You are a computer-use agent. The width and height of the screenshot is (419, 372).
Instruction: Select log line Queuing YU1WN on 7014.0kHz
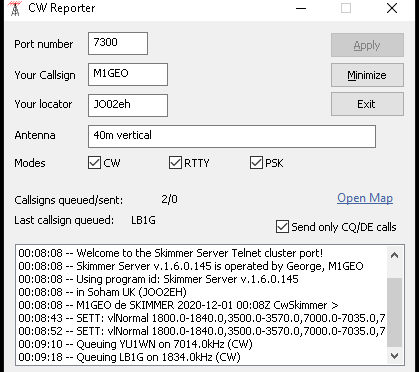point(135,344)
